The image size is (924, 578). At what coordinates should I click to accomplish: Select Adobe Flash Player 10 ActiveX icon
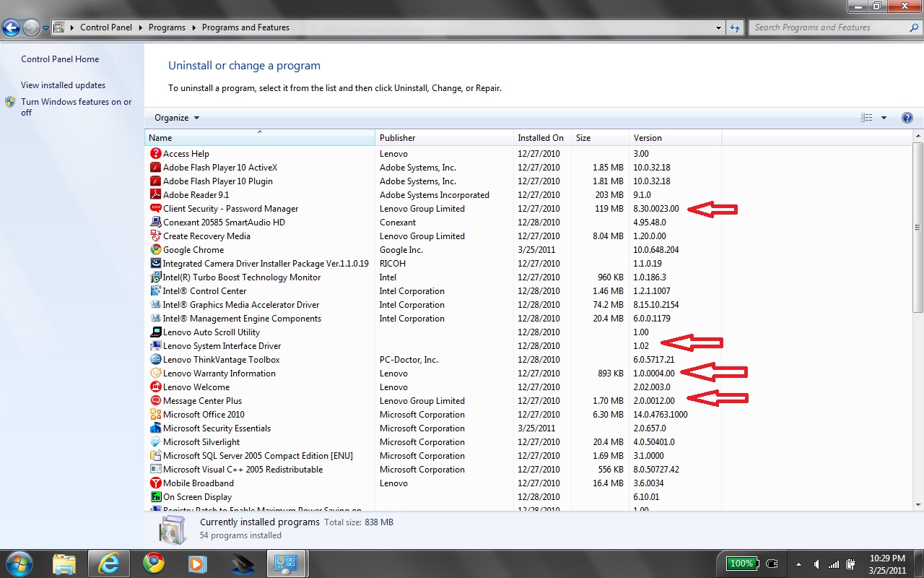click(x=155, y=167)
